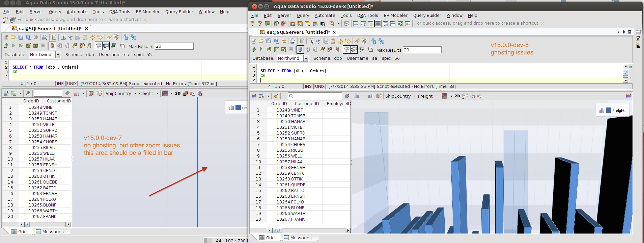Toggle Auto Commit button in dev-7 toolbar

tap(52, 46)
